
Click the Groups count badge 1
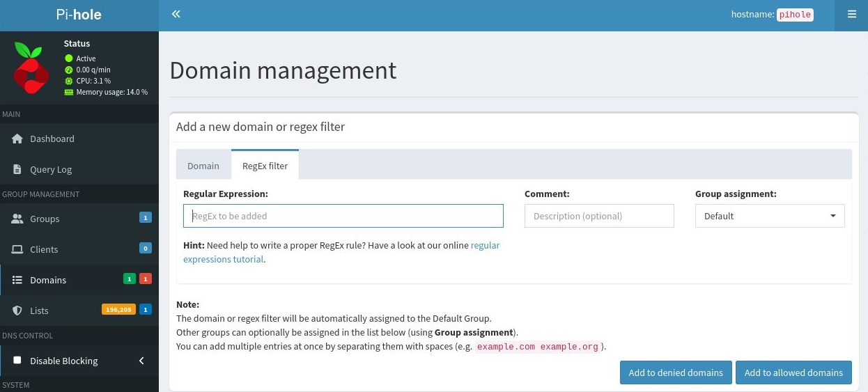146,218
